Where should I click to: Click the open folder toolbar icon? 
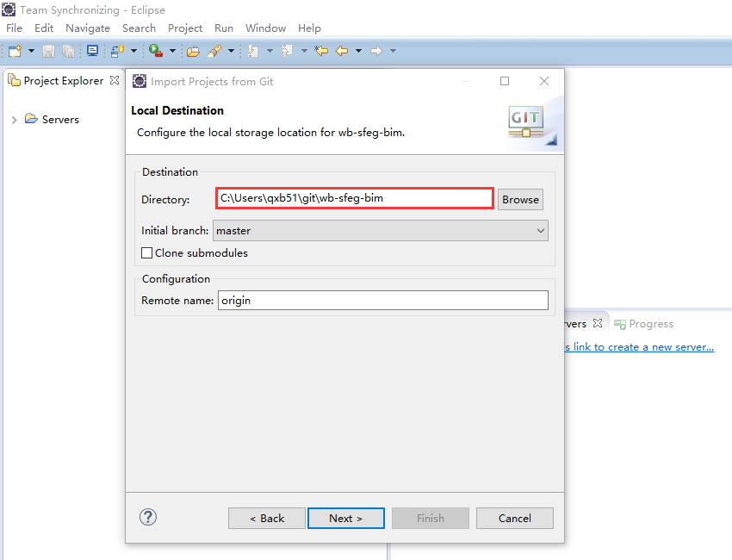[x=193, y=51]
